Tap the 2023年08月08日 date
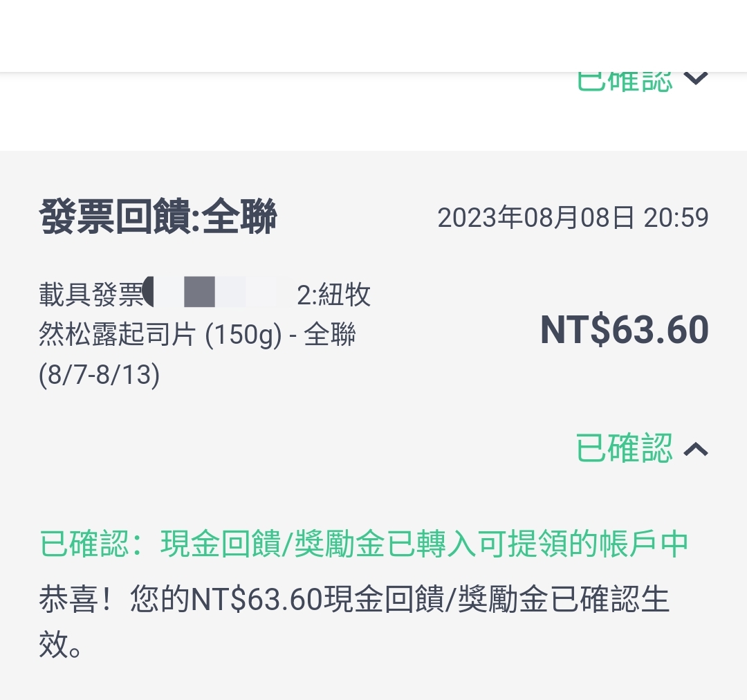747x700 pixels. pos(536,218)
